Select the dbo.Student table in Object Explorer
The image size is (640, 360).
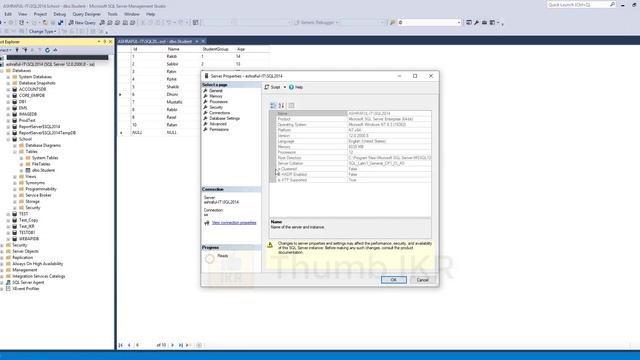(x=43, y=170)
